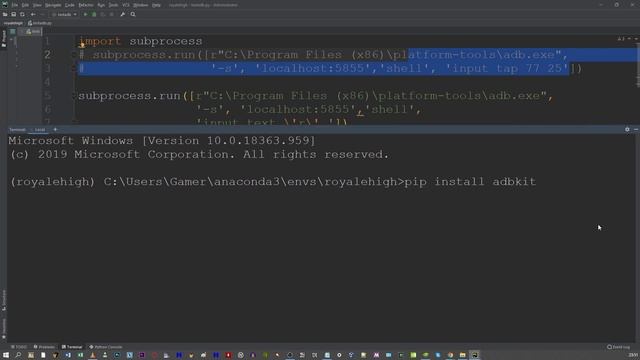Open VLC from the taskbar
The image size is (640, 360).
pos(93,355)
